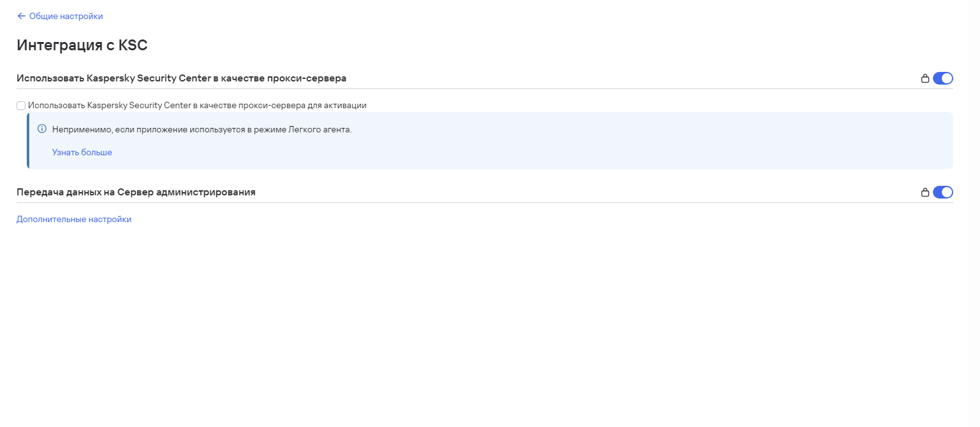Viewport: 980px width, 427px height.
Task: Open Дополнительные настройки link
Action: (74, 220)
